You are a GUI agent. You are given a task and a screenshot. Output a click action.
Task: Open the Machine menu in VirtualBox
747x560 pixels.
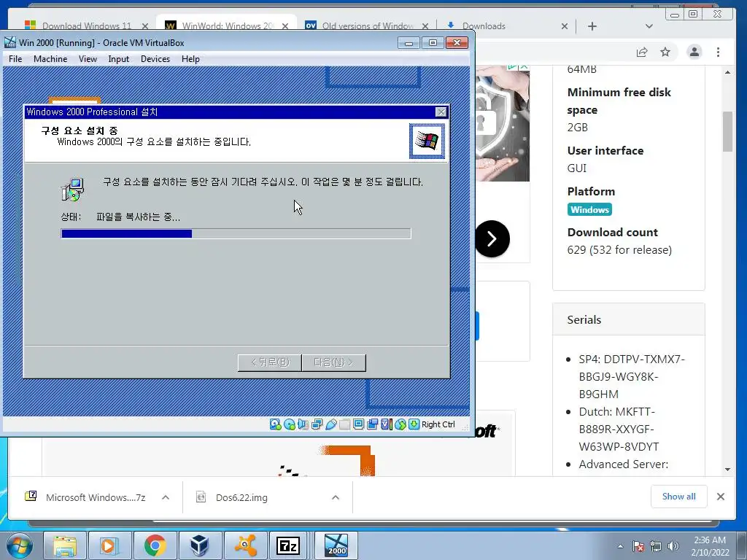click(50, 59)
